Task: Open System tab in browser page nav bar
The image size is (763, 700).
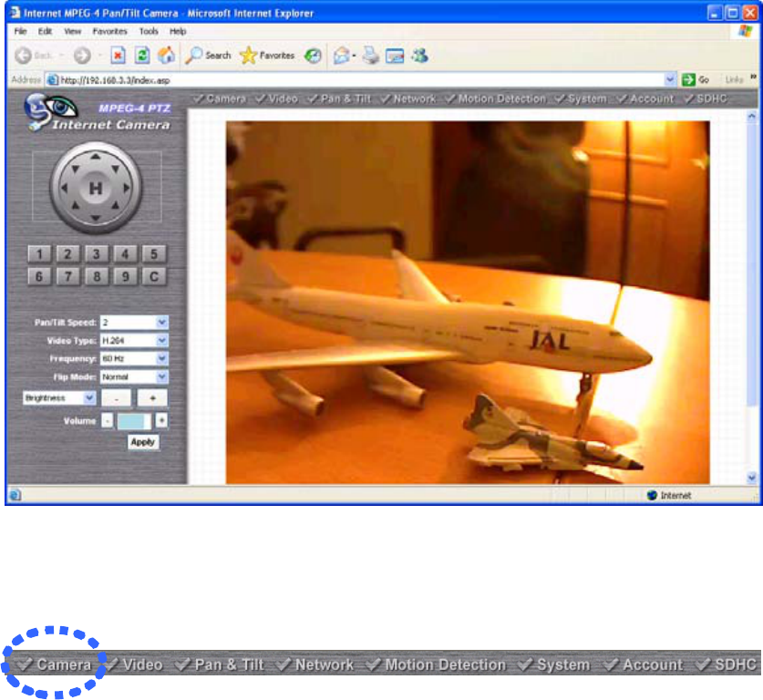Action: click(x=581, y=98)
